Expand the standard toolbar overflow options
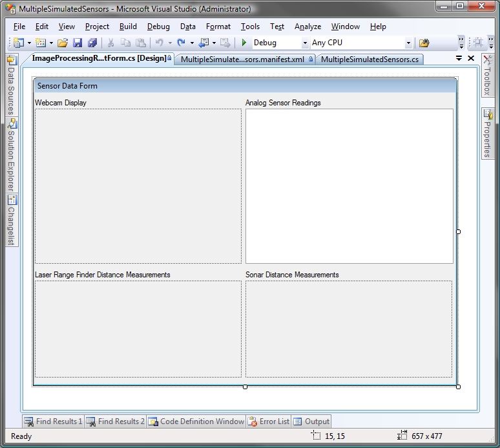This screenshot has width=500, height=448. point(461,43)
